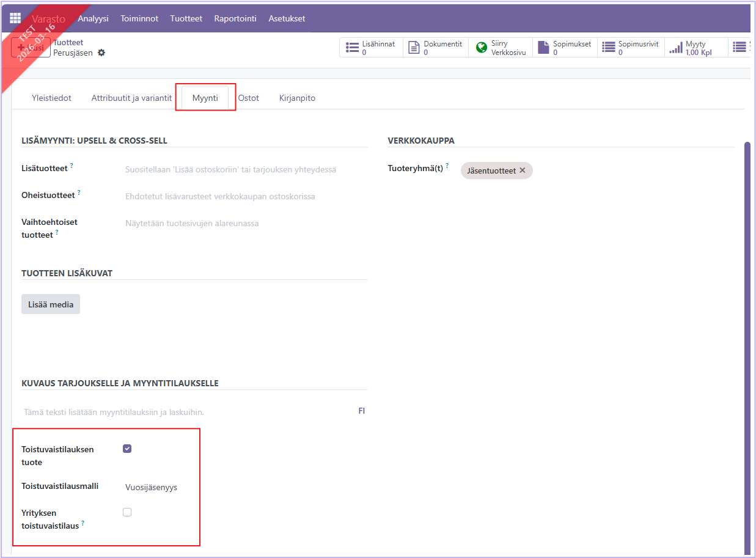Viewport: 756px width, 558px height.
Task: Open Lisähinnat list icon button
Action: (x=352, y=48)
